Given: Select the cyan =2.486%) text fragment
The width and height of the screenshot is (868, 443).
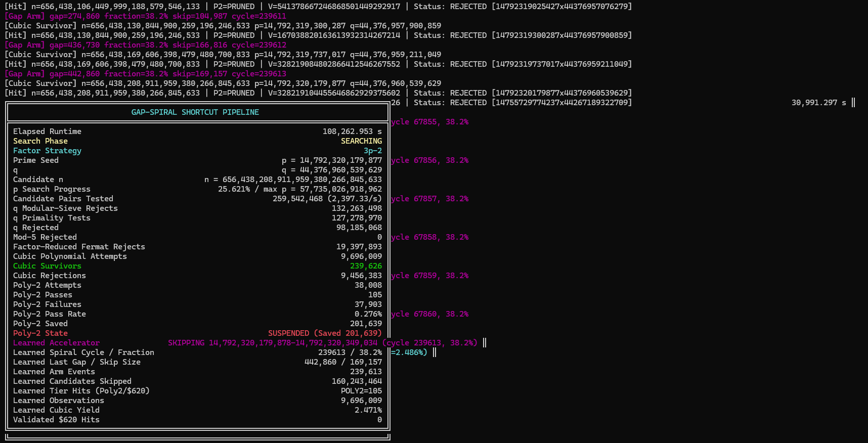Looking at the screenshot, I should pyautogui.click(x=409, y=352).
